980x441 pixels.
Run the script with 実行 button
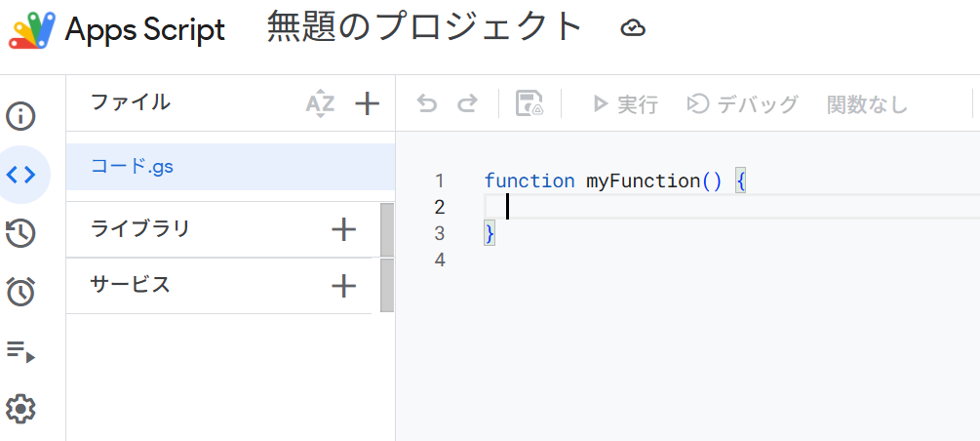pyautogui.click(x=626, y=104)
